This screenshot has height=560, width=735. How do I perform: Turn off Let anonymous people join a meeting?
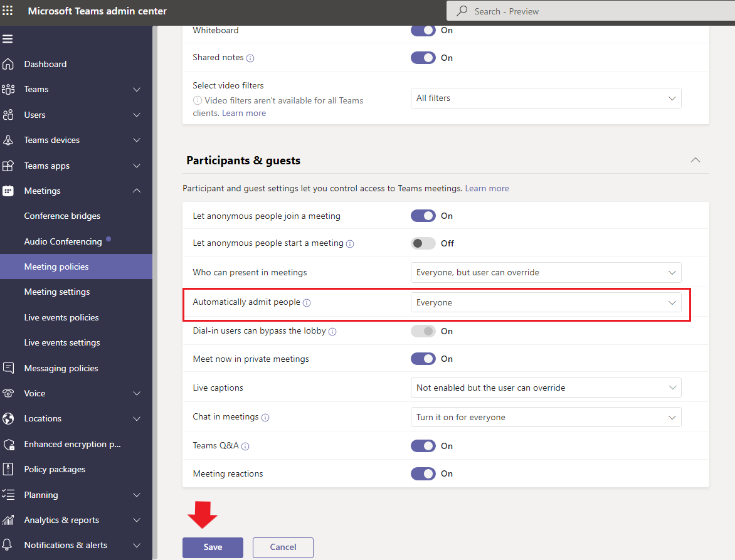[x=423, y=216]
